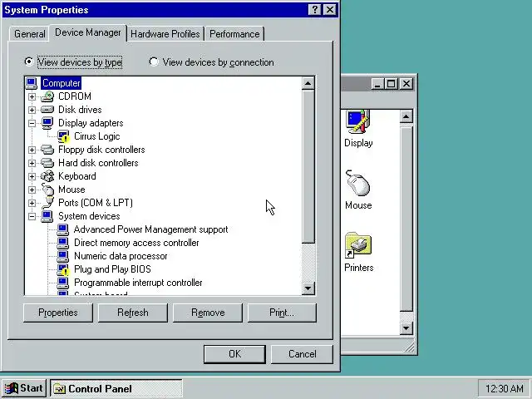Click the Hard disk controllers icon

pyautogui.click(x=47, y=163)
